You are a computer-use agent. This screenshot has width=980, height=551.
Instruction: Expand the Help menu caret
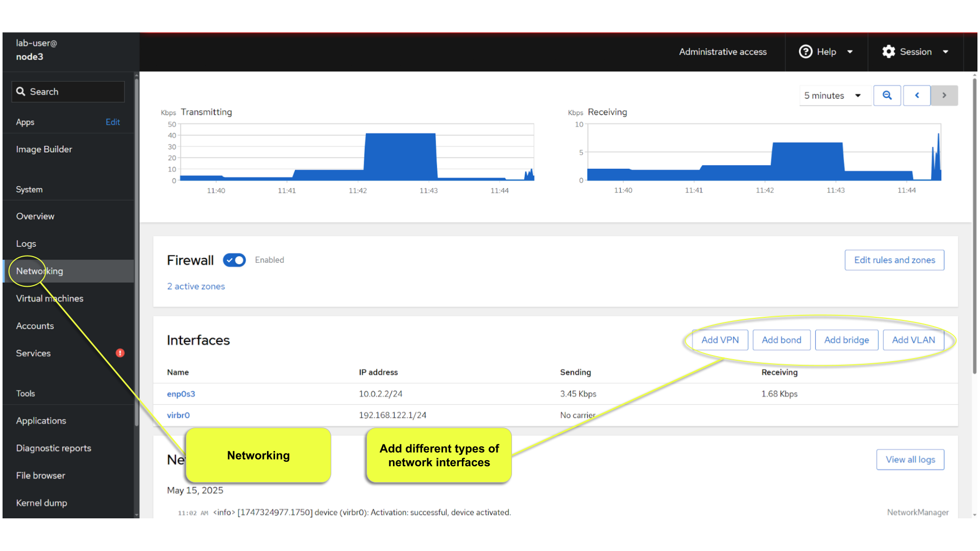(850, 52)
